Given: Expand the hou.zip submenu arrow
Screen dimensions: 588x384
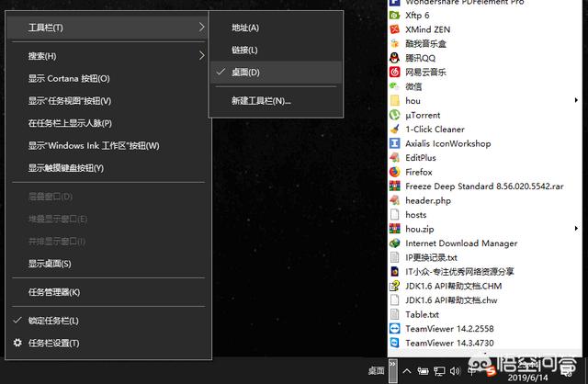Looking at the screenshot, I should [576, 229].
